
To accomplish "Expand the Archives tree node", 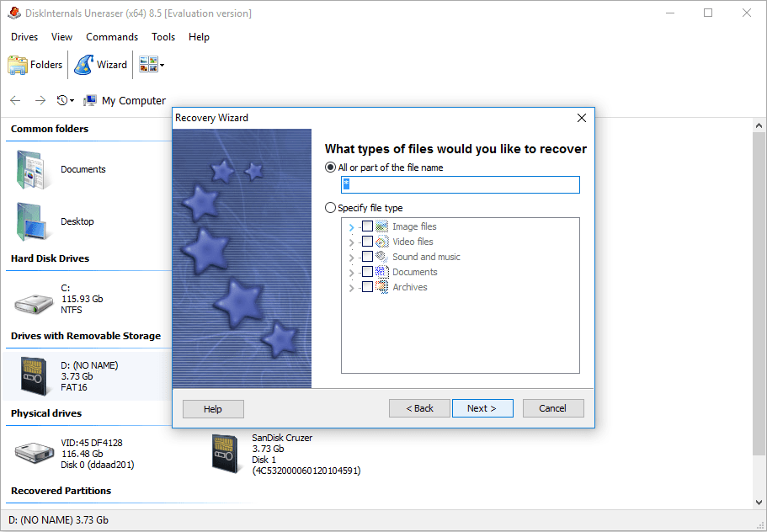I will pyautogui.click(x=351, y=288).
